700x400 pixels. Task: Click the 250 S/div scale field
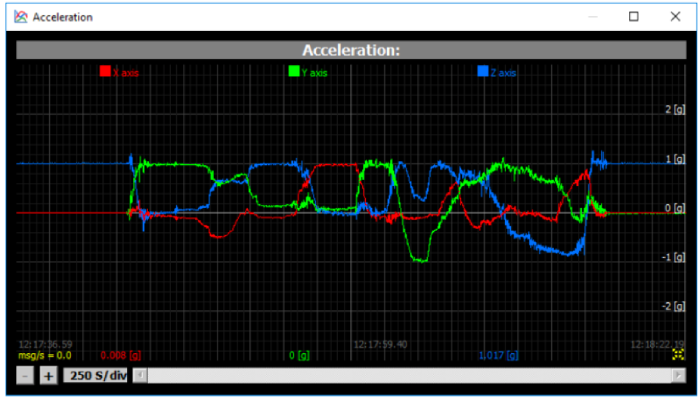tap(96, 376)
